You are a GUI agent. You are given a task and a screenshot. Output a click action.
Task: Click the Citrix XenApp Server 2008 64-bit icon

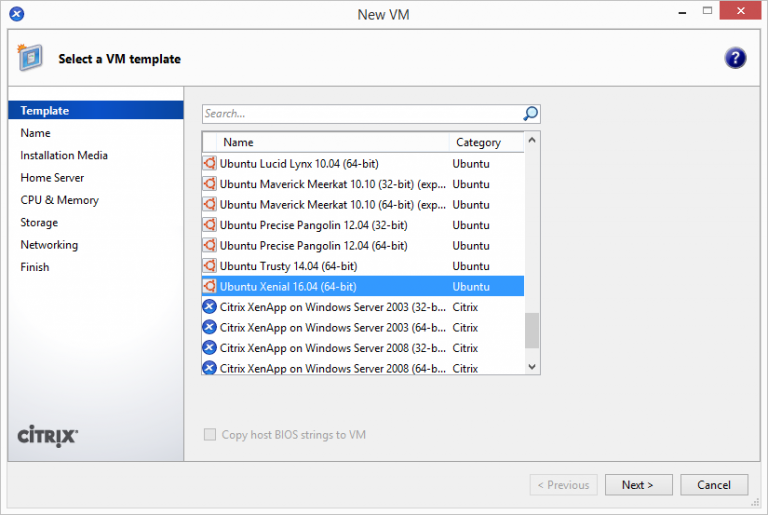210,368
